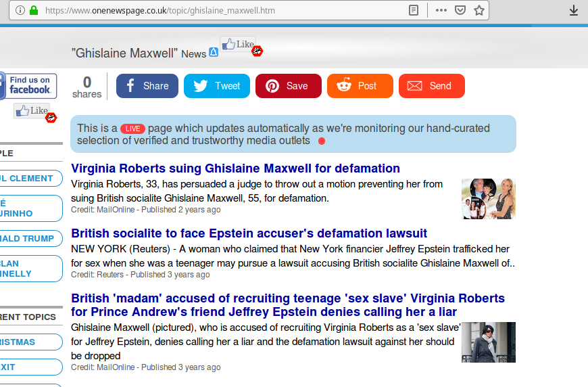
Task: Open British socialite to face Epstein accuser's headline
Action: click(249, 233)
